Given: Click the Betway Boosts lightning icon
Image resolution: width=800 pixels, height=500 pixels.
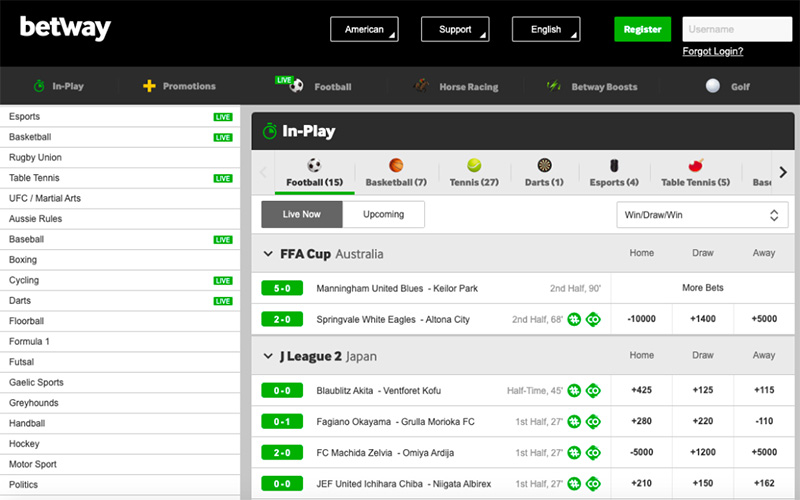Looking at the screenshot, I should click(554, 86).
